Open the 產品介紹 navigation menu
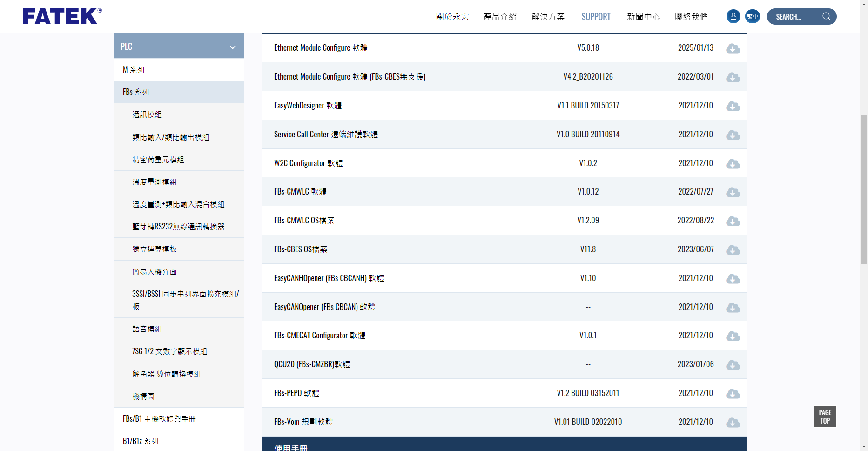 tap(500, 17)
